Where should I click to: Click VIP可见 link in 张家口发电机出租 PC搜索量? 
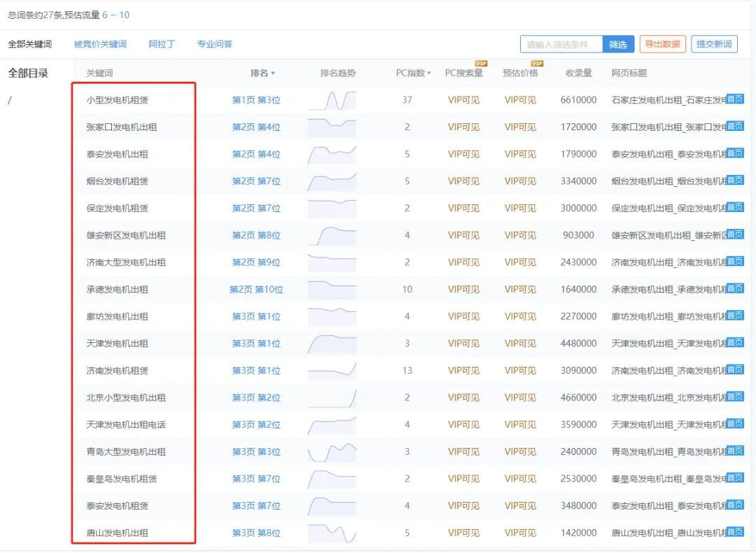pos(463,127)
